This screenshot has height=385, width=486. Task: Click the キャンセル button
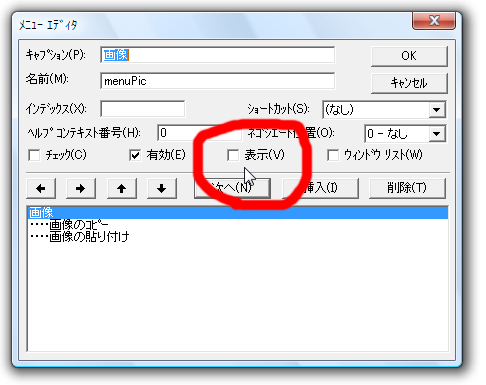409,83
